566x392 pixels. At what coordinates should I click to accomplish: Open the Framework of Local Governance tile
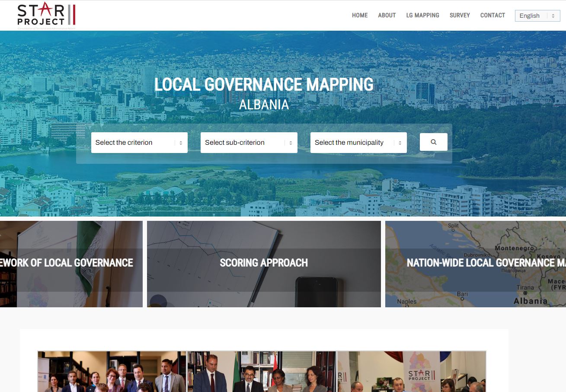[71, 264]
